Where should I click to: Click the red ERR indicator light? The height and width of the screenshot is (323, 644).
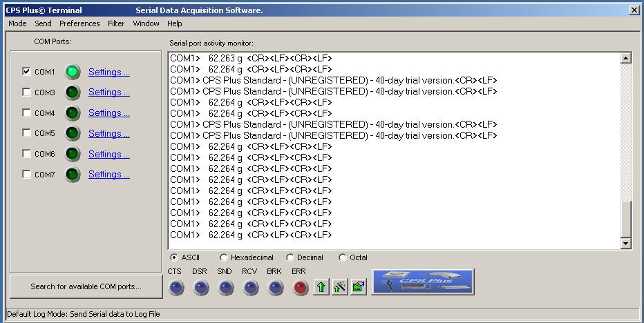click(301, 288)
